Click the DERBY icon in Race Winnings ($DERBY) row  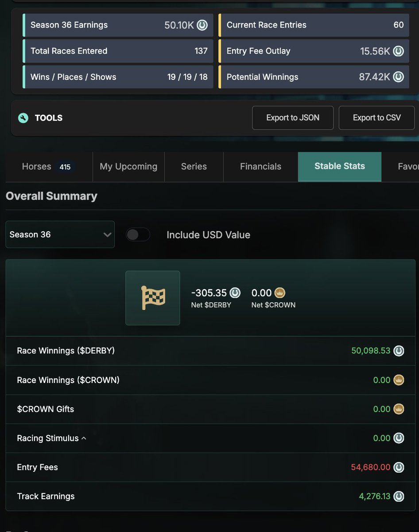[x=399, y=351]
